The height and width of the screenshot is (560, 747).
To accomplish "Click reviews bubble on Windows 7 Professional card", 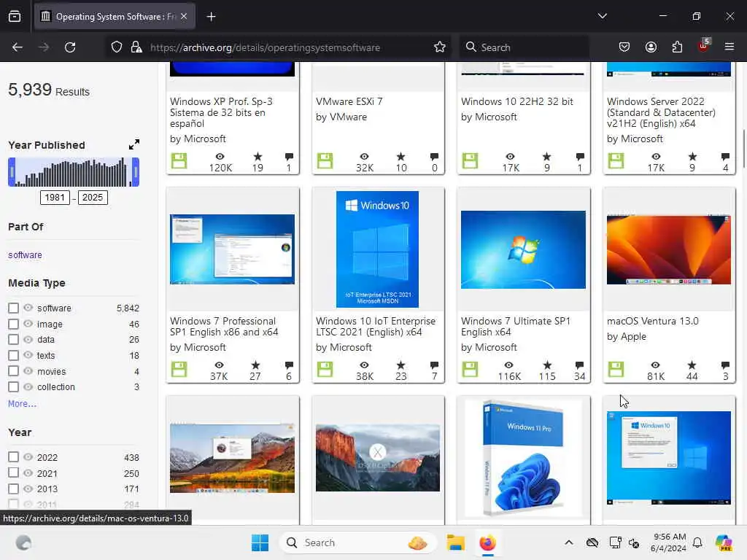I will pos(289,365).
